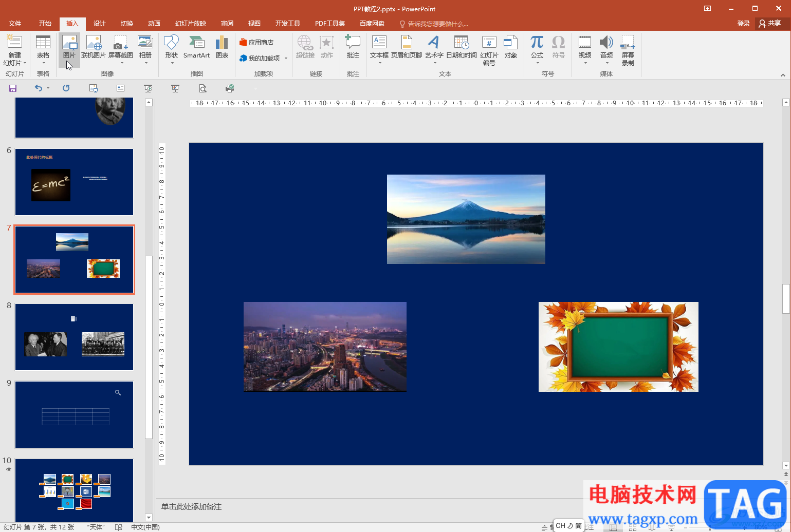Undo the last action
Viewport: 791px width, 532px height.
click(38, 88)
